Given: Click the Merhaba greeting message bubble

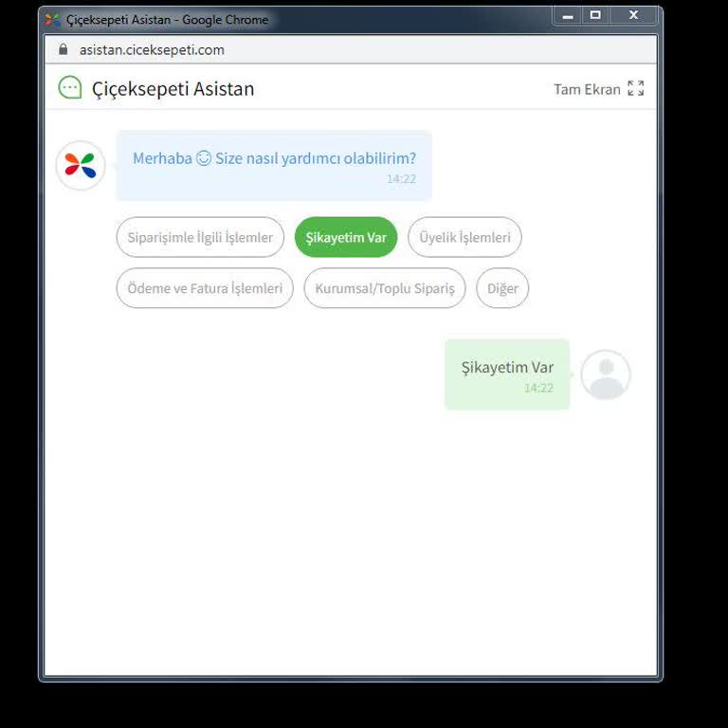Looking at the screenshot, I should (x=274, y=166).
